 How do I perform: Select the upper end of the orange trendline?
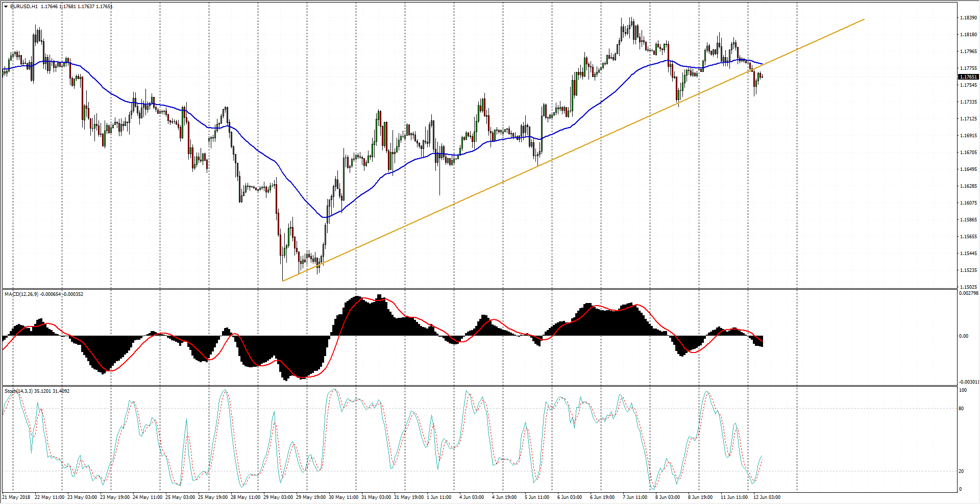click(x=864, y=19)
